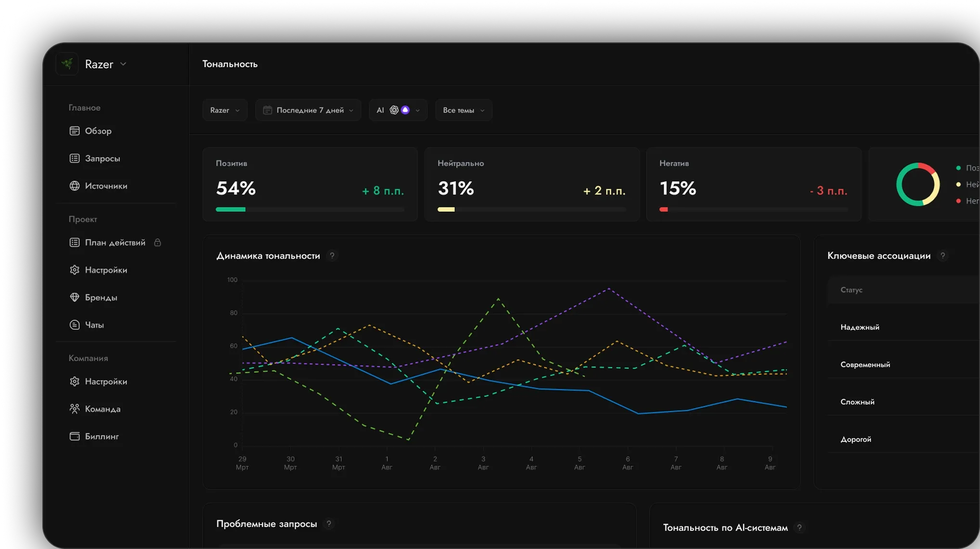This screenshot has width=980, height=549.
Task: Click the lock icon beside План действий
Action: pyautogui.click(x=157, y=242)
